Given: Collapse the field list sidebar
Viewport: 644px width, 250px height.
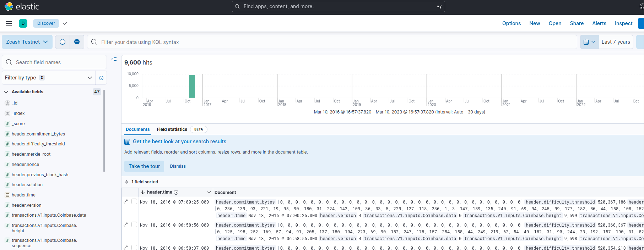Looking at the screenshot, I should [x=114, y=59].
